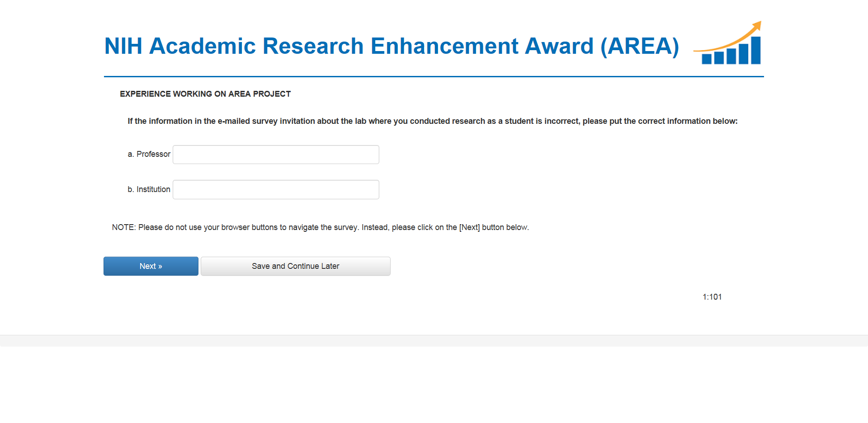
Task: Click the tallest blue bar in the logo
Action: (755, 50)
